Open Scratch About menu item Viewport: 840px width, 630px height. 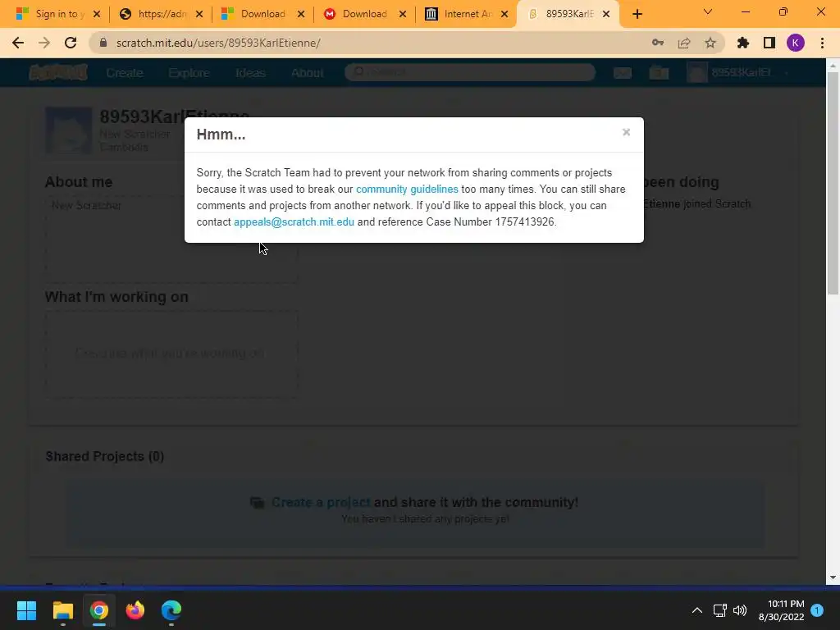point(307,72)
